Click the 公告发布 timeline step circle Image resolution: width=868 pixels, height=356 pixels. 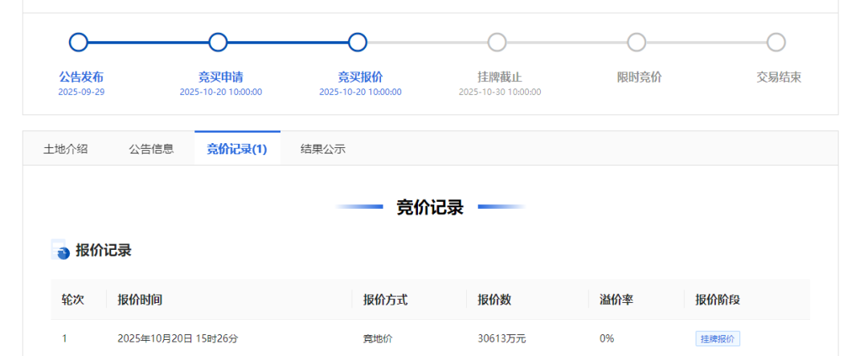[78, 42]
